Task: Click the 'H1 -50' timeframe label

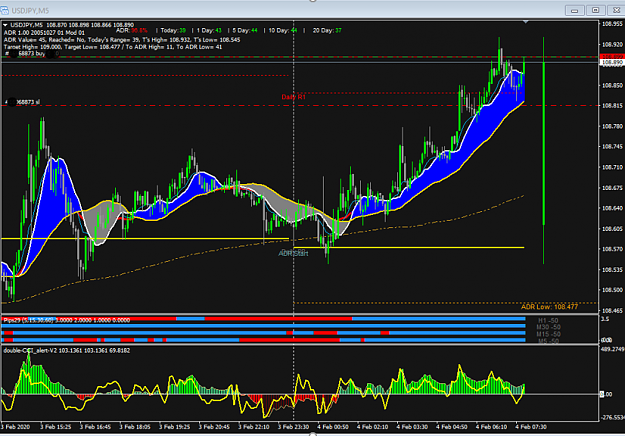Action: click(548, 321)
